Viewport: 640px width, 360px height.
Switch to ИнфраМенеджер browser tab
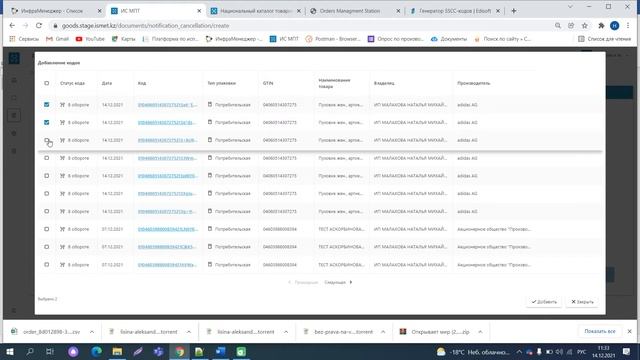tap(56, 11)
